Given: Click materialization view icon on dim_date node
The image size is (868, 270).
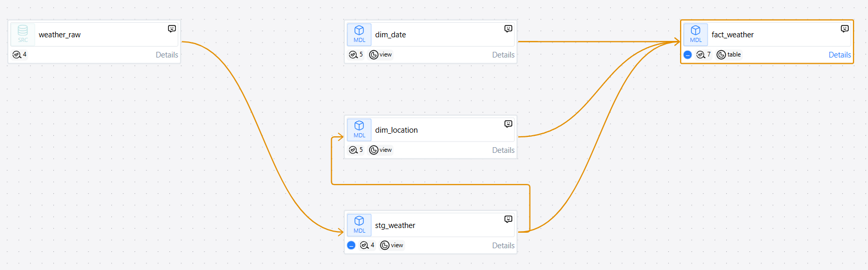Looking at the screenshot, I should tap(374, 54).
